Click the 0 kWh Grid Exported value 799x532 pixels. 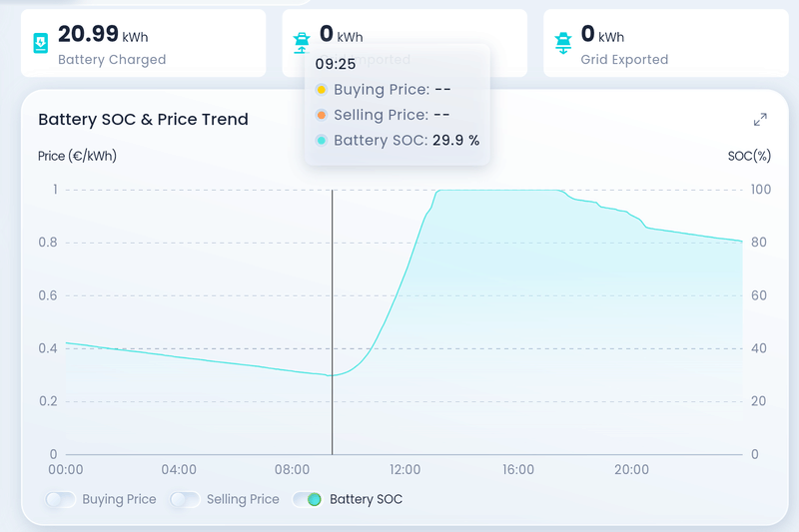pos(602,36)
